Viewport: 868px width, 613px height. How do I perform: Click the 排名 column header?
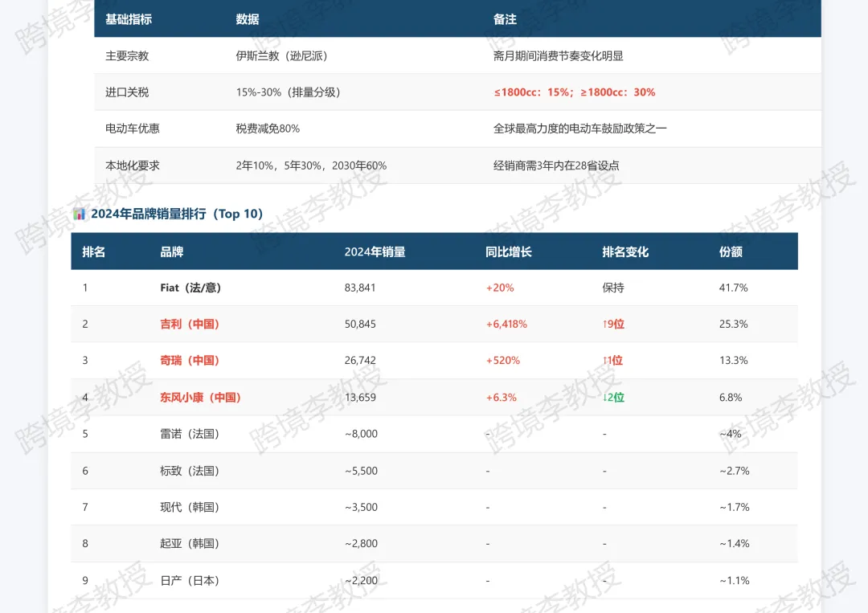[93, 251]
